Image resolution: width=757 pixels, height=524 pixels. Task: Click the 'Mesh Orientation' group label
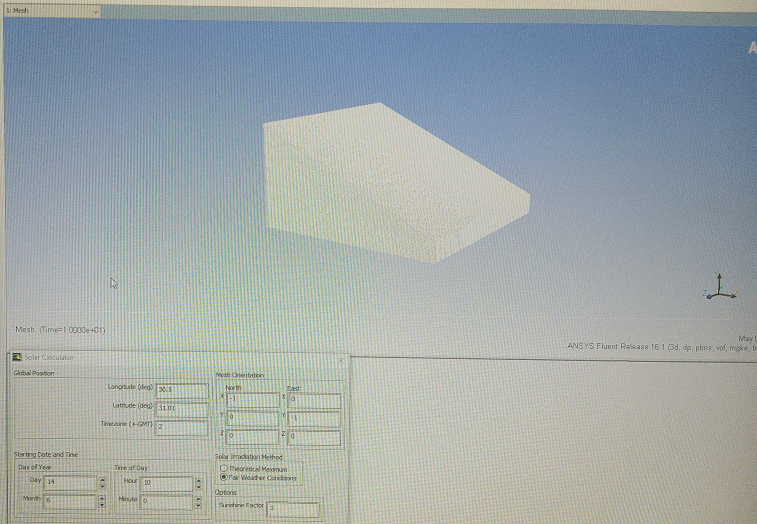tap(239, 375)
